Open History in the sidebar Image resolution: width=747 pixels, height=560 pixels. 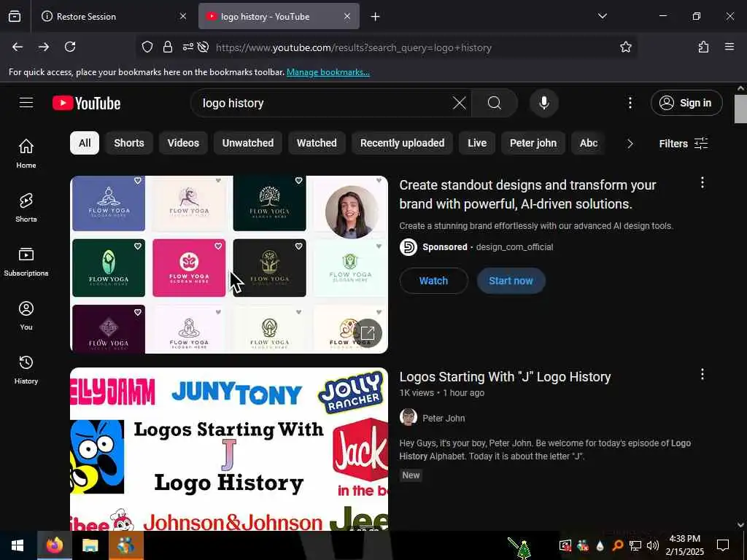click(26, 370)
